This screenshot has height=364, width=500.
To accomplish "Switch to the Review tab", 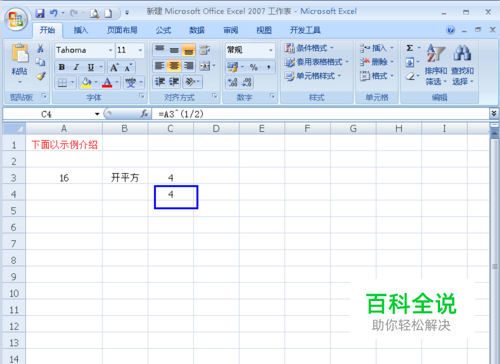I will point(230,30).
